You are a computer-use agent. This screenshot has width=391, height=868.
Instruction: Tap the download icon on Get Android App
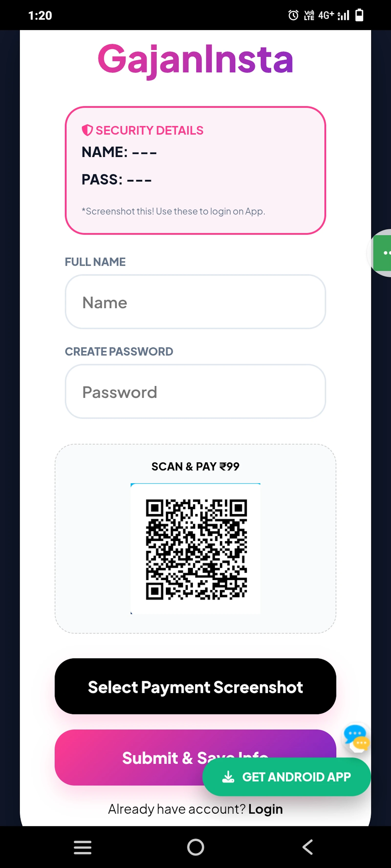(228, 776)
